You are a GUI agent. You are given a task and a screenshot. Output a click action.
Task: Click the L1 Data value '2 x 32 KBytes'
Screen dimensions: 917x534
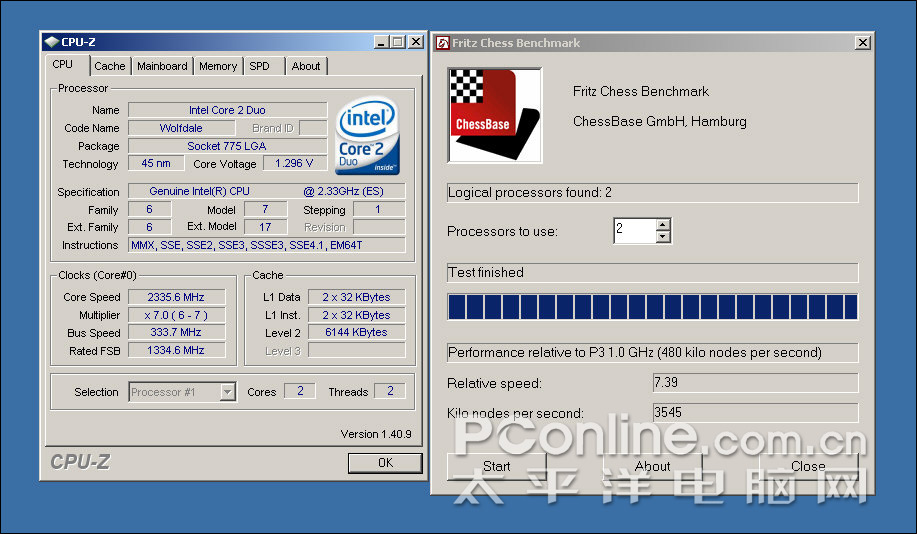click(357, 297)
